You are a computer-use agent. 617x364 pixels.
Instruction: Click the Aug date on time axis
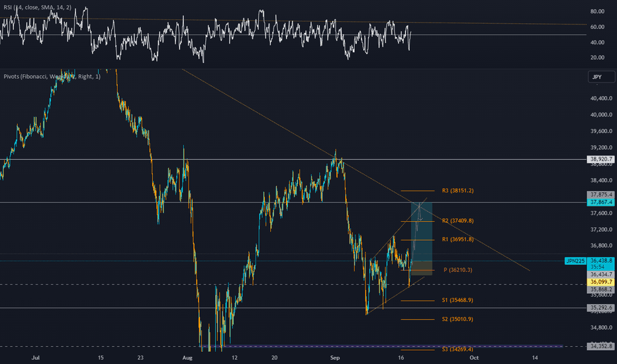(x=187, y=357)
